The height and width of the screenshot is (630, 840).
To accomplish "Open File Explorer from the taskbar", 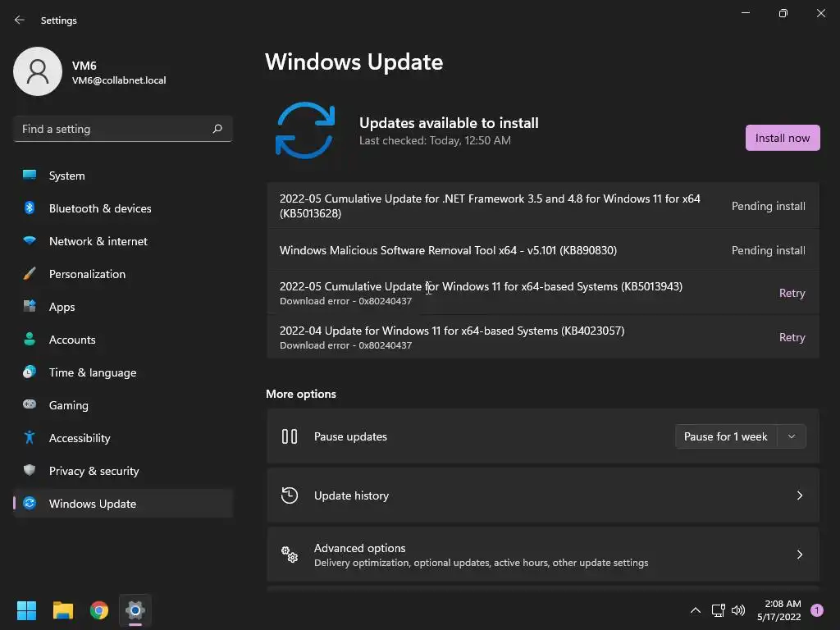I will pos(62,610).
